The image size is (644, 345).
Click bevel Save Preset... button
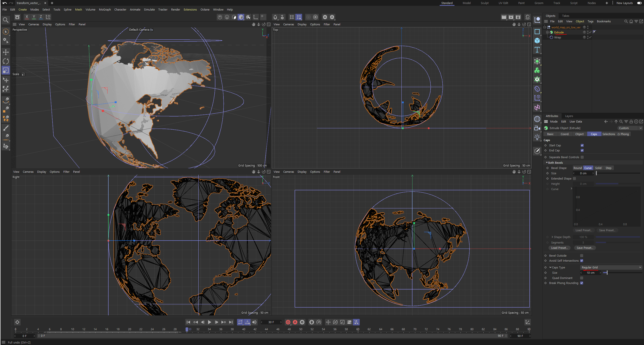[x=585, y=248]
